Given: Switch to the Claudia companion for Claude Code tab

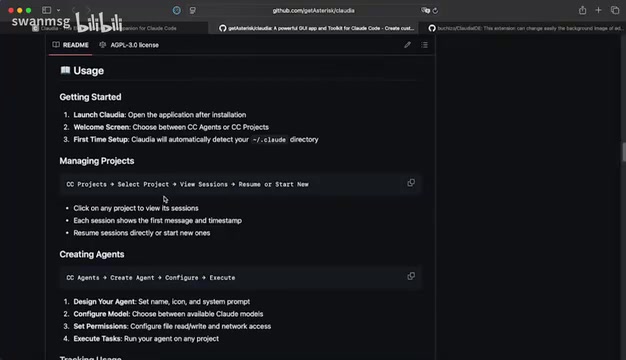Looking at the screenshot, I should point(105,28).
